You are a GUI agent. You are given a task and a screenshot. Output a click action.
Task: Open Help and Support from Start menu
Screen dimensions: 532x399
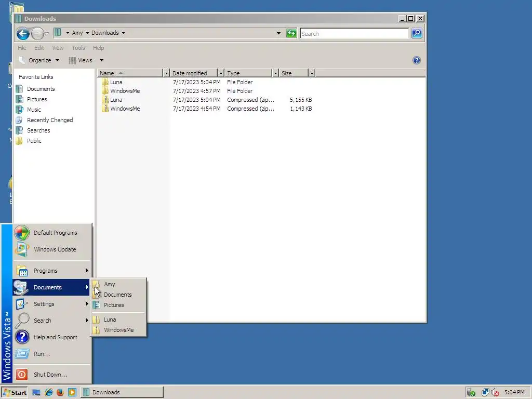click(52, 337)
